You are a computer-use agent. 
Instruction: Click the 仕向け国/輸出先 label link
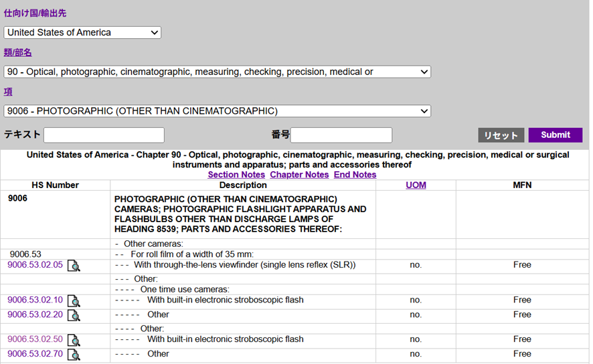35,13
